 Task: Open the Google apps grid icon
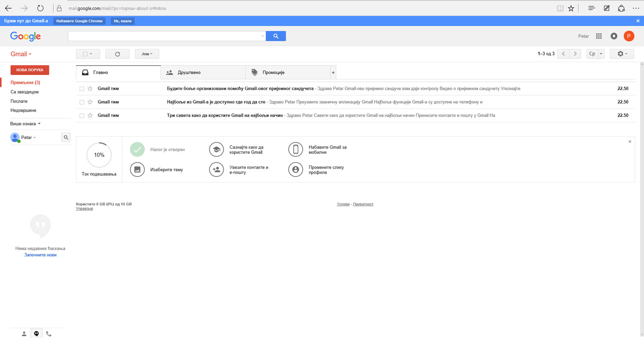pyautogui.click(x=599, y=36)
